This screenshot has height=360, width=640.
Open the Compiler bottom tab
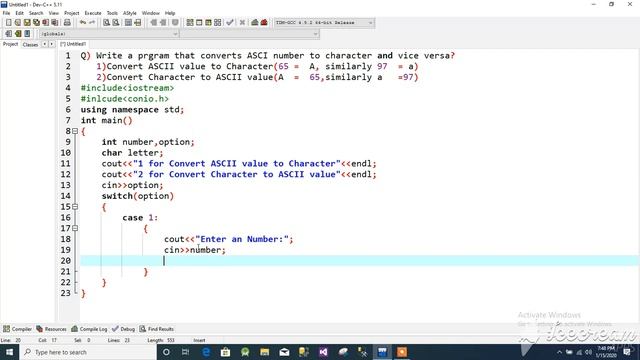pos(18,329)
